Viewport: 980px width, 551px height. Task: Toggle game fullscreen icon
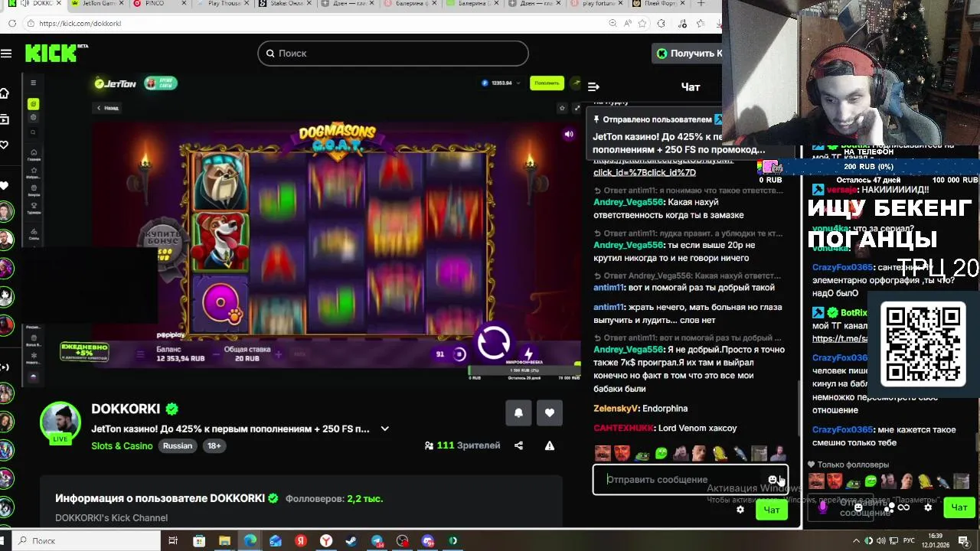(x=577, y=108)
